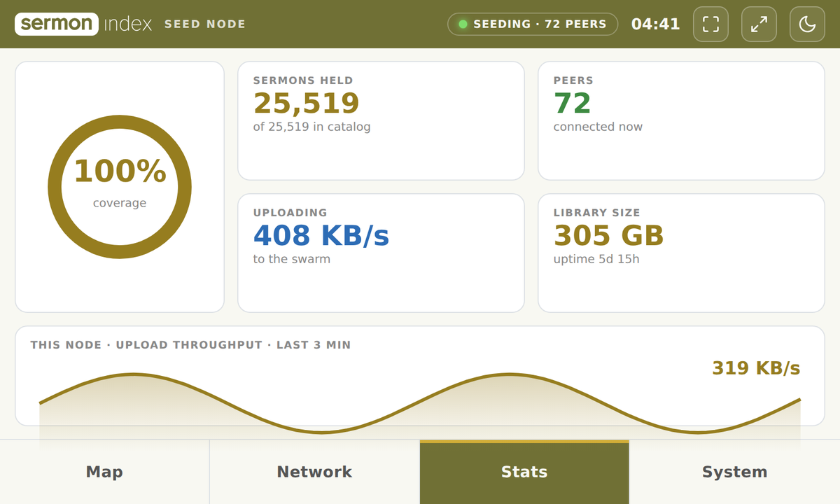Viewport: 840px width, 504px height.
Task: Click the SEED NODE label
Action: (x=205, y=24)
